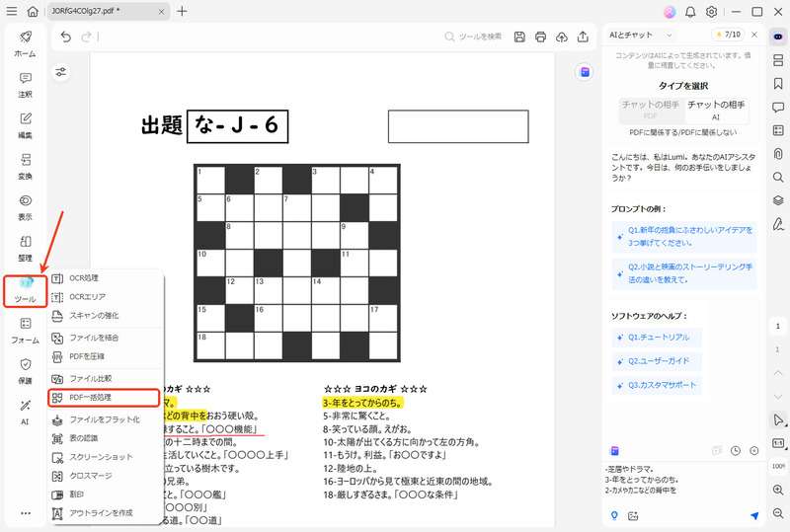Choose クロスマージ menu item

(107, 476)
